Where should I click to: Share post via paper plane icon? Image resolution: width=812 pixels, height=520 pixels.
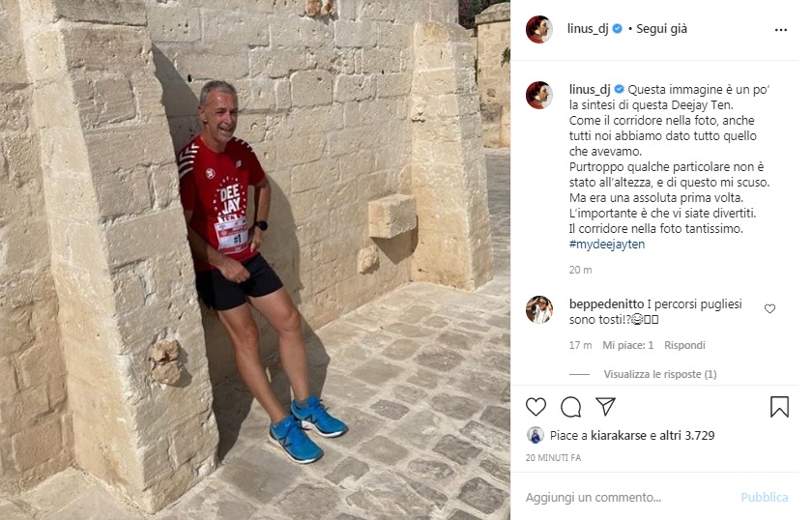click(x=605, y=407)
